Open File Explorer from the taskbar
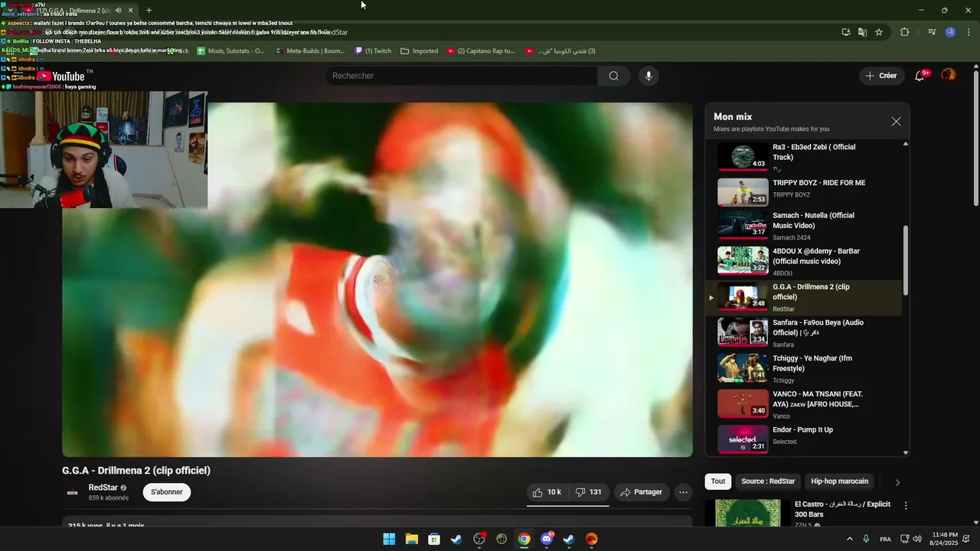The width and height of the screenshot is (980, 551). (x=411, y=539)
